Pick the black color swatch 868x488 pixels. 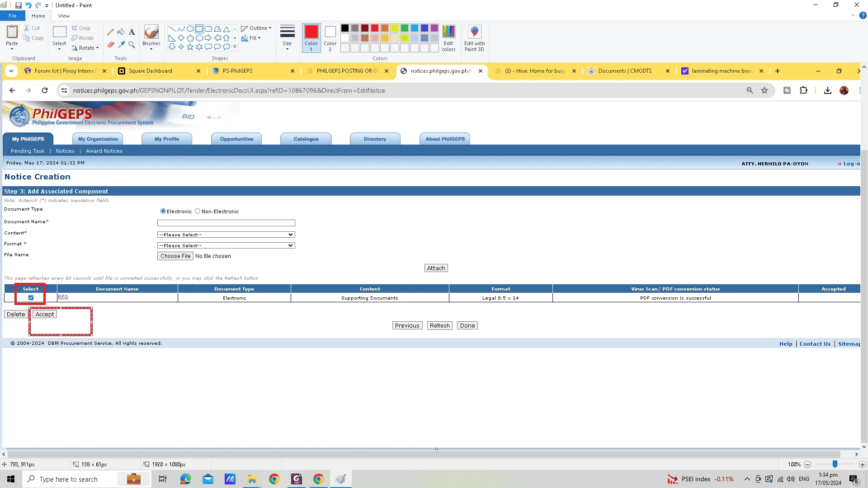click(x=345, y=28)
